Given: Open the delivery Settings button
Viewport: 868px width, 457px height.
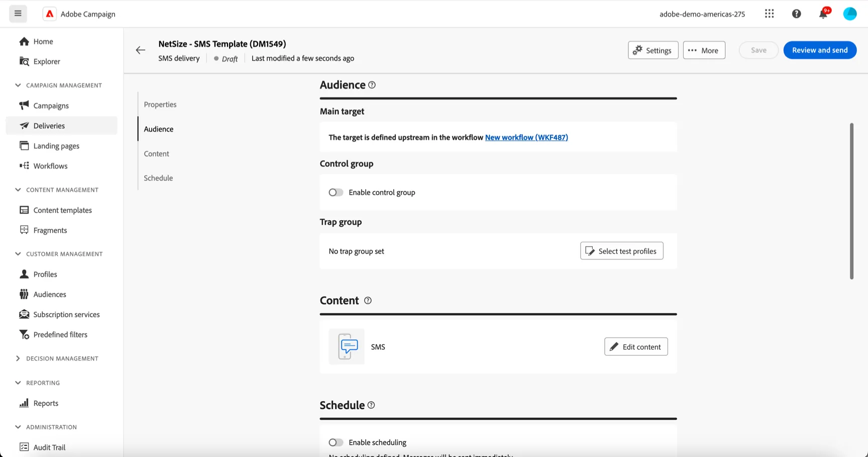Looking at the screenshot, I should point(653,50).
